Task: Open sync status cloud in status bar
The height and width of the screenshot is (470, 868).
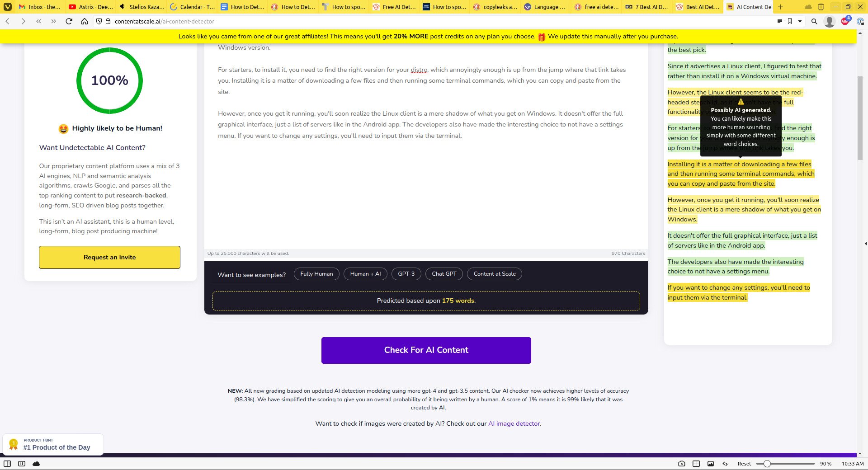Action: [x=36, y=464]
